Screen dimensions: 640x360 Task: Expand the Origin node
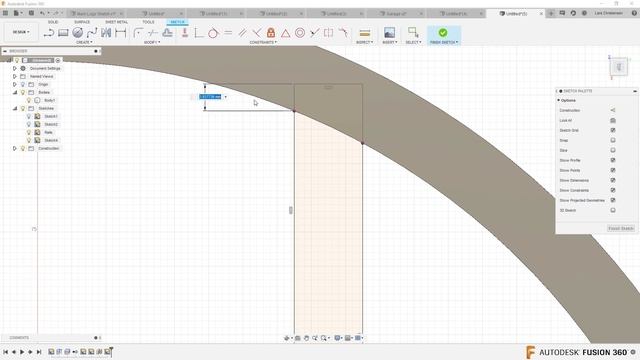point(15,84)
